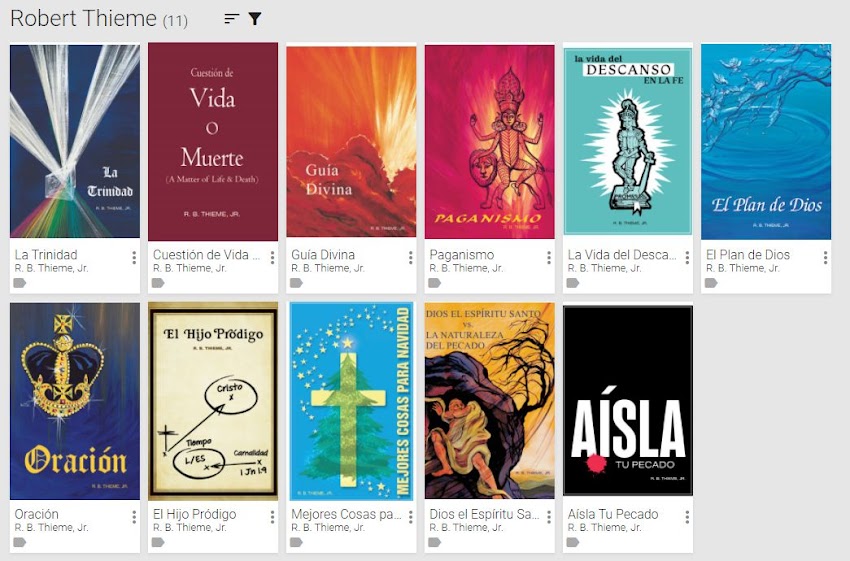Click the tag icon under Oración
The image size is (850, 561).
(20, 541)
